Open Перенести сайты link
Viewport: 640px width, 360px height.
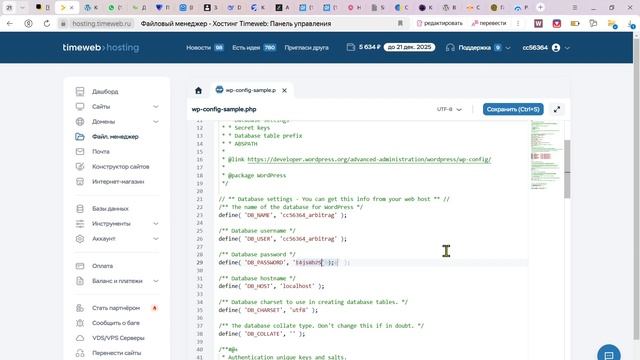116,353
